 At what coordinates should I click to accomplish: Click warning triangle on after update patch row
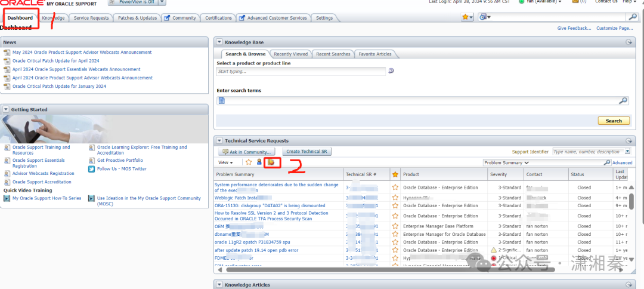pyautogui.click(x=494, y=250)
